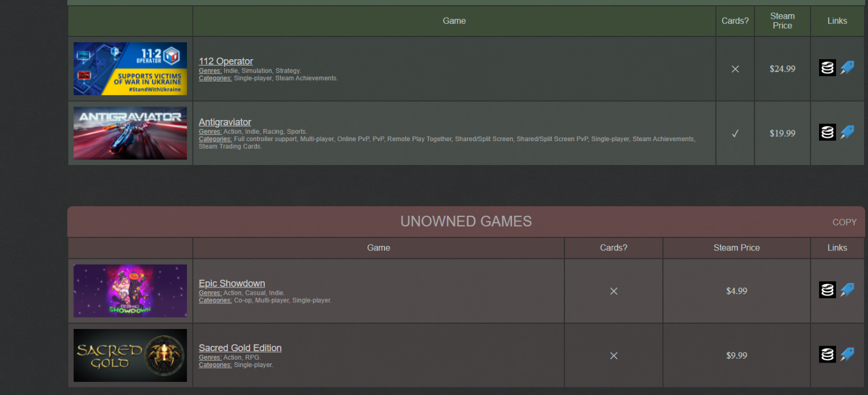
Task: Open the Sacred Gold Edition link
Action: click(x=240, y=348)
